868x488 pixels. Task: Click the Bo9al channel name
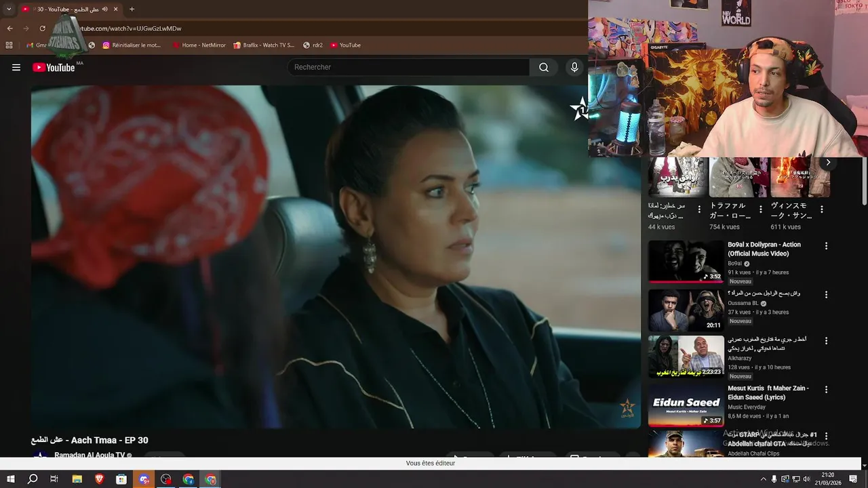[735, 264]
